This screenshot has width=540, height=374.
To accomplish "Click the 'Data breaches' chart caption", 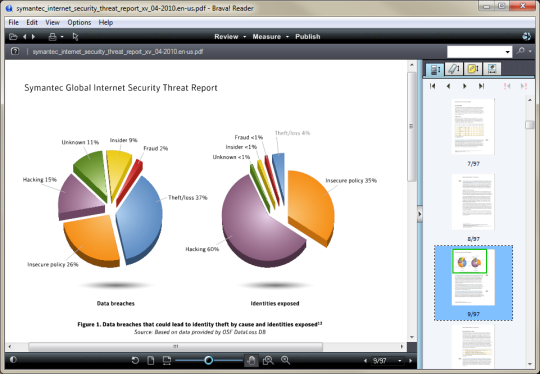I will coord(116,303).
